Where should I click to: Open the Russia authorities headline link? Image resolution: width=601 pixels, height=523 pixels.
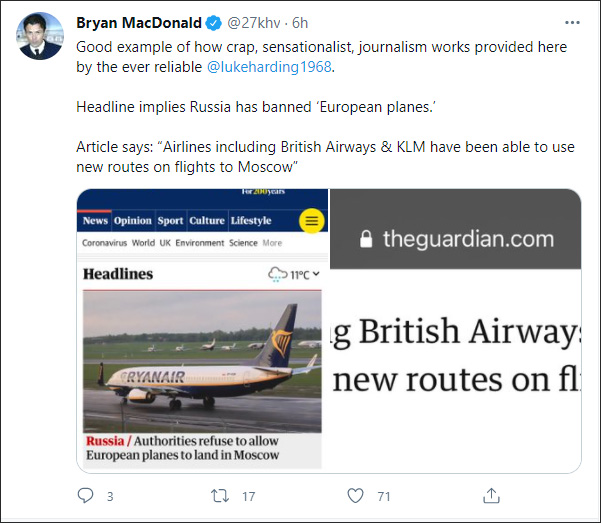pos(182,448)
